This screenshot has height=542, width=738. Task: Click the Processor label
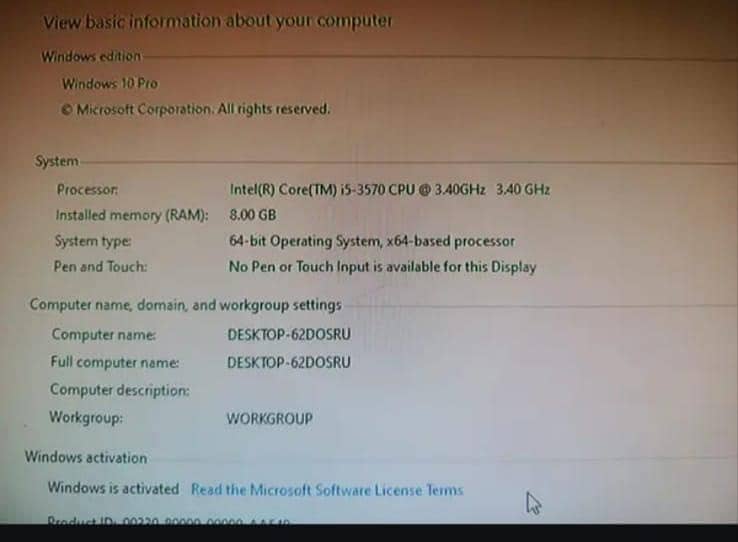click(x=88, y=190)
